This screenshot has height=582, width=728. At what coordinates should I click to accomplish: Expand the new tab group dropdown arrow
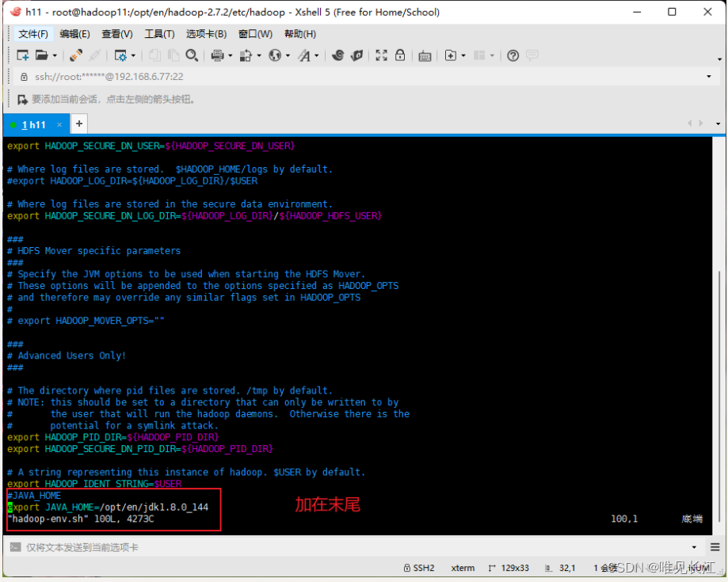[x=463, y=55]
